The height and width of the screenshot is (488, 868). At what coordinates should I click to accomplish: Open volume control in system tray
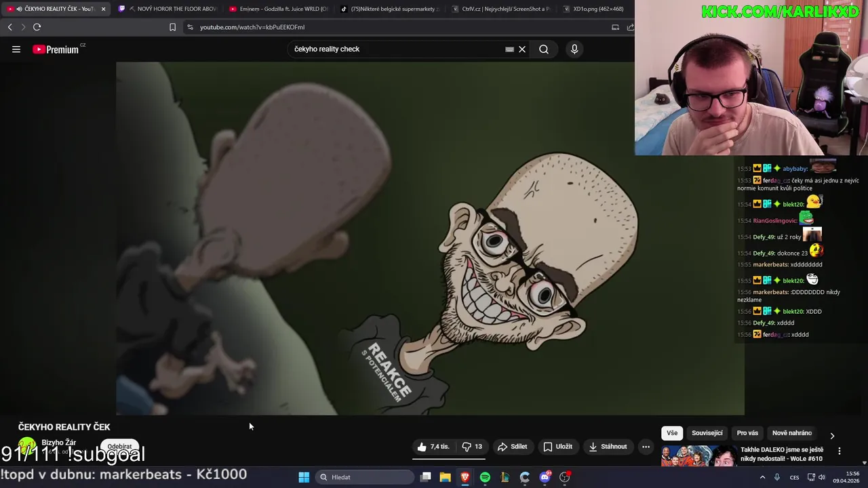pyautogui.click(x=822, y=477)
